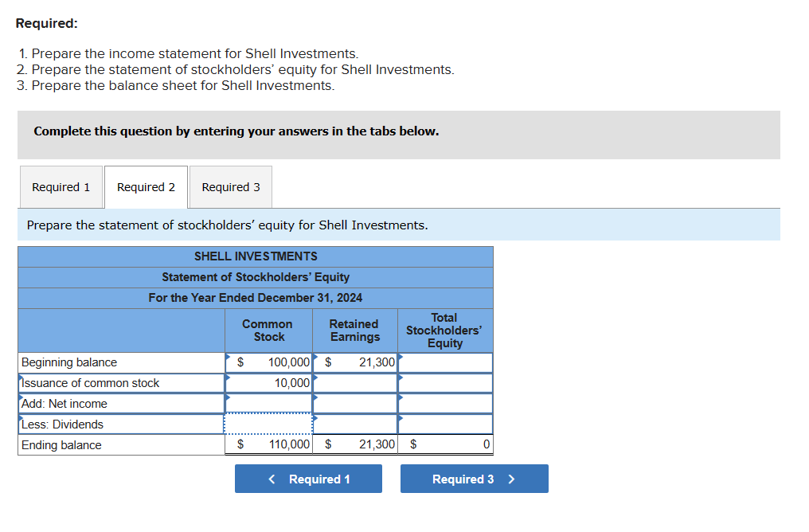Switch to the Required 3 tab
Viewport: 809px width, 532px height.
tap(230, 186)
